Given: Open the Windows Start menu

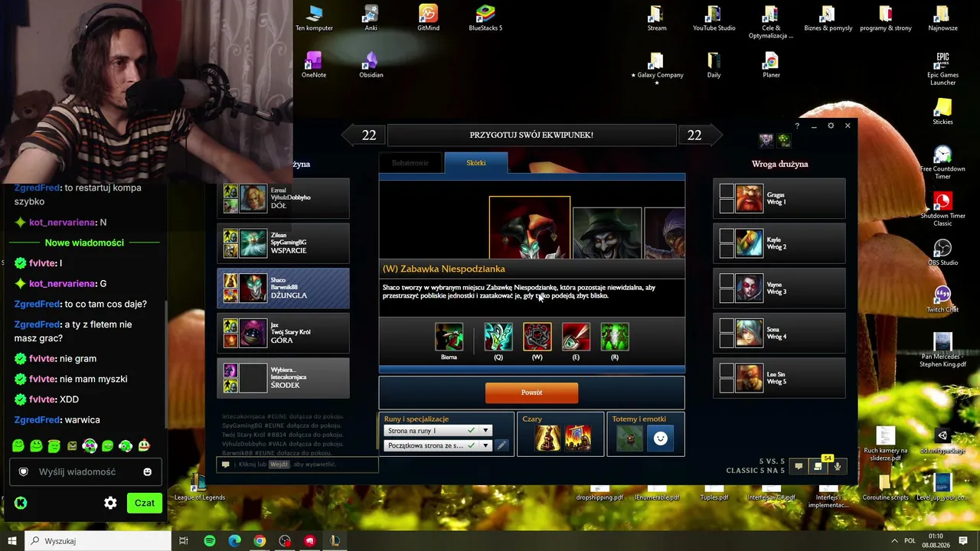Looking at the screenshot, I should [11, 541].
